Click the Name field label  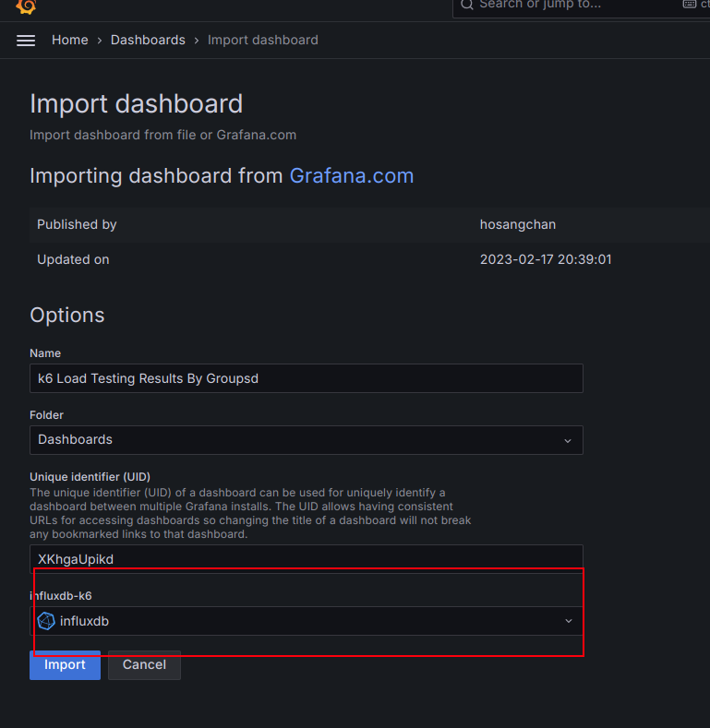(45, 353)
